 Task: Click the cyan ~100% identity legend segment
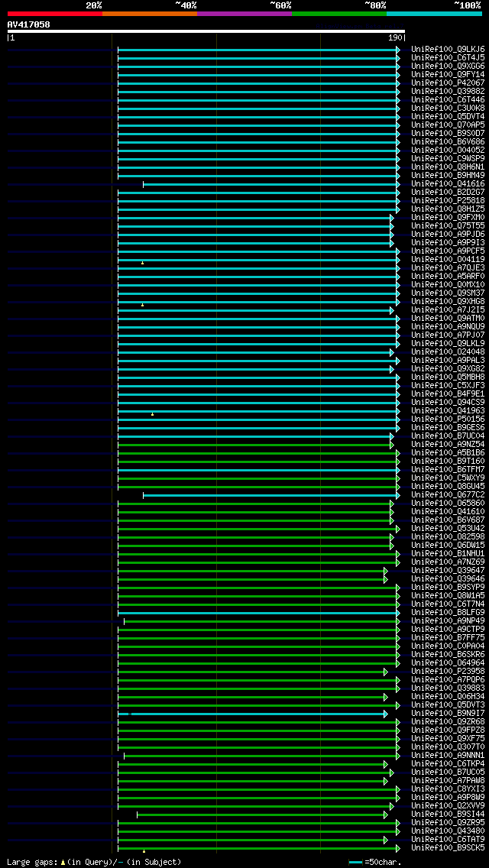[x=434, y=13]
